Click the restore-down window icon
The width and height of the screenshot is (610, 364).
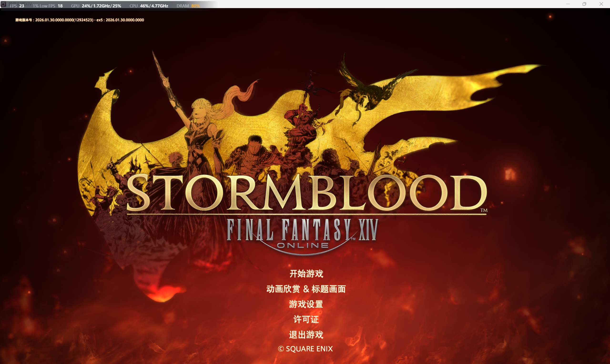pos(584,4)
